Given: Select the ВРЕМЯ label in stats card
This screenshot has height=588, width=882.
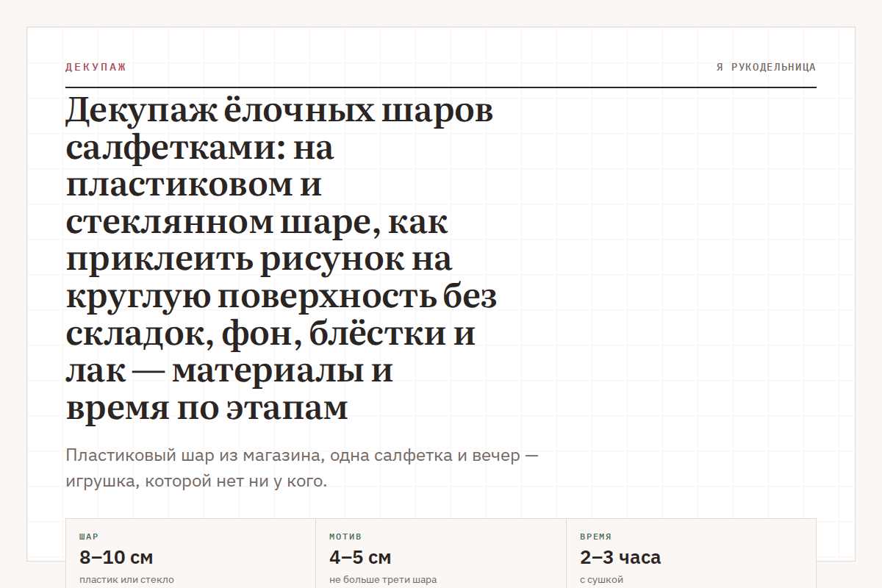Looking at the screenshot, I should (595, 537).
